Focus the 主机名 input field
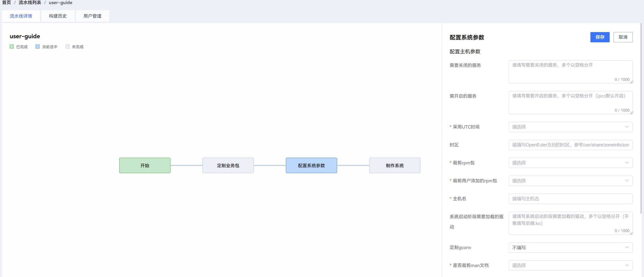Screen dimensions: 644x277 pos(570,199)
